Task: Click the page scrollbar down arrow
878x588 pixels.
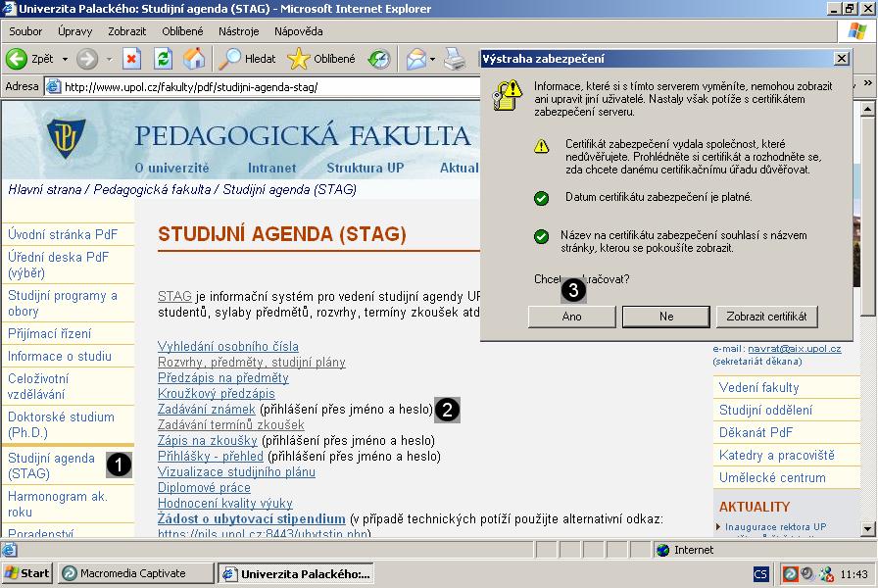Action: (x=867, y=528)
